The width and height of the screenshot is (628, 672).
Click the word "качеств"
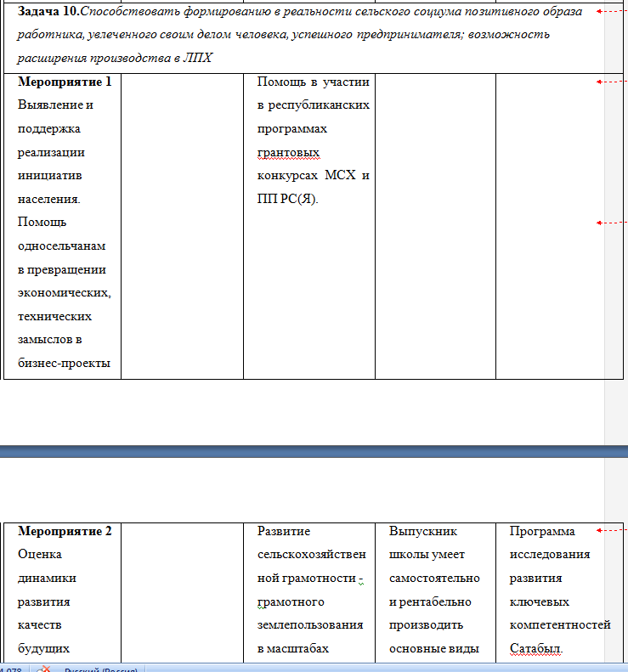click(x=39, y=625)
